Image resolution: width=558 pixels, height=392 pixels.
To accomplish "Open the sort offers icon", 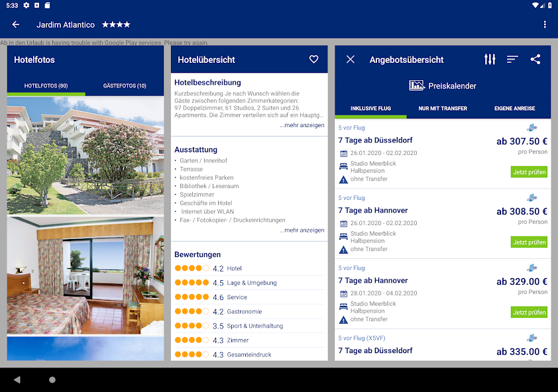I will click(x=512, y=60).
